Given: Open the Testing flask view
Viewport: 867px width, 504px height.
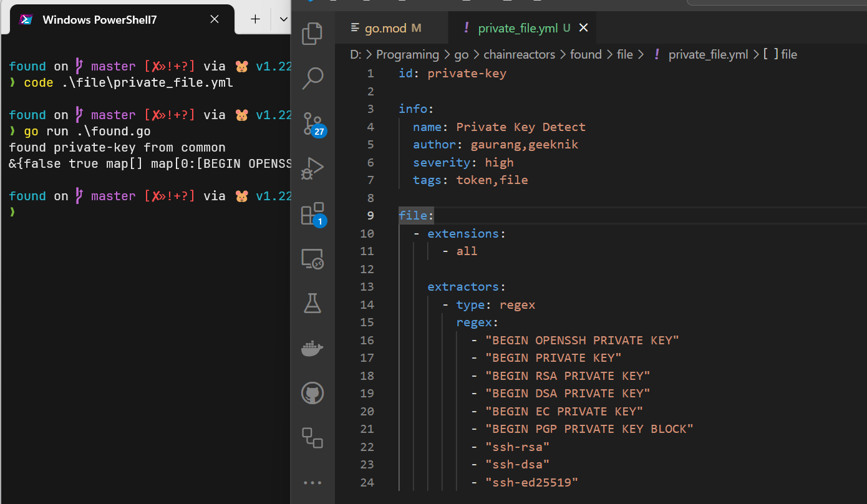Looking at the screenshot, I should (x=312, y=303).
